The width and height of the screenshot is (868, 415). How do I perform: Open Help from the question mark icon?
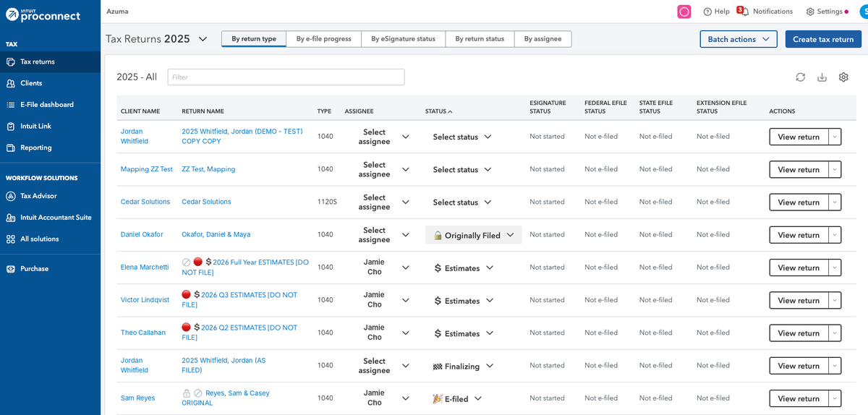708,12
